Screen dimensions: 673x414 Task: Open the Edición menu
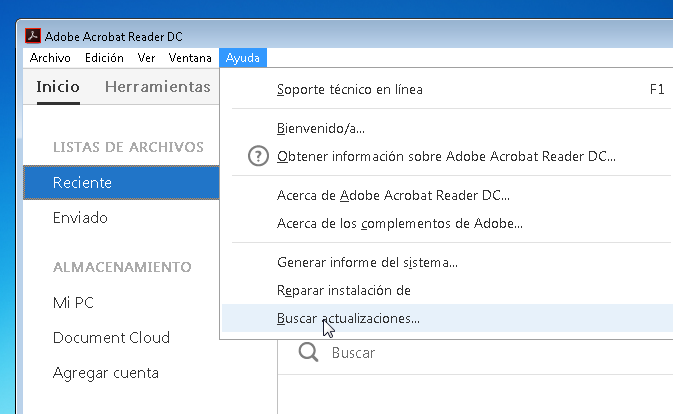click(104, 58)
